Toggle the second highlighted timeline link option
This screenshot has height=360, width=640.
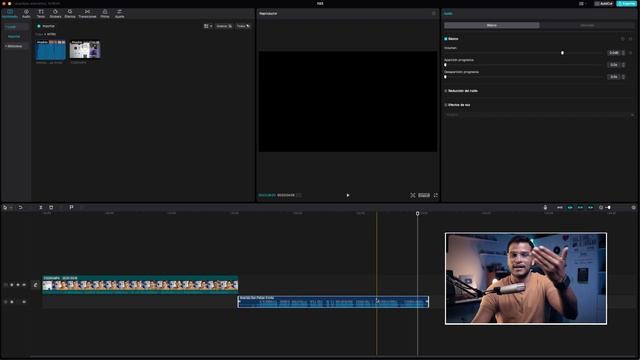tap(570, 208)
